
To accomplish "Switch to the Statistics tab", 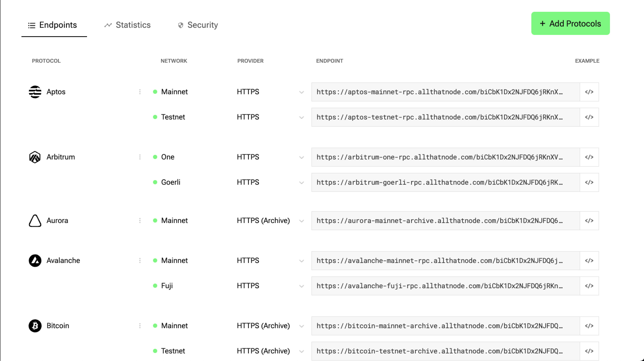I will click(x=128, y=25).
